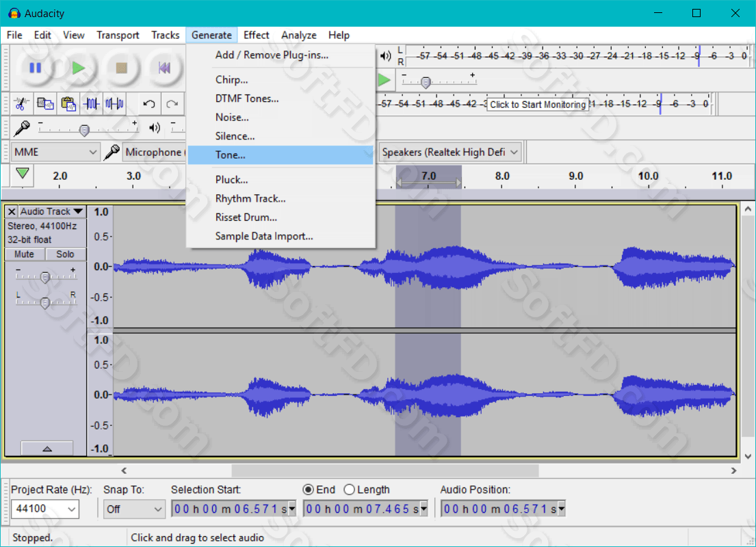Cut selection with the scissors icon
The width and height of the screenshot is (756, 547).
pos(21,104)
